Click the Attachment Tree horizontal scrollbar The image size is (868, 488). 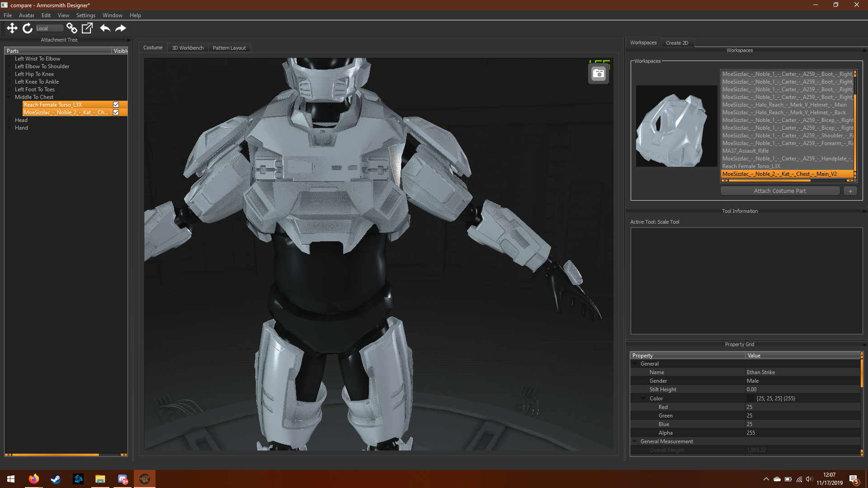point(56,455)
